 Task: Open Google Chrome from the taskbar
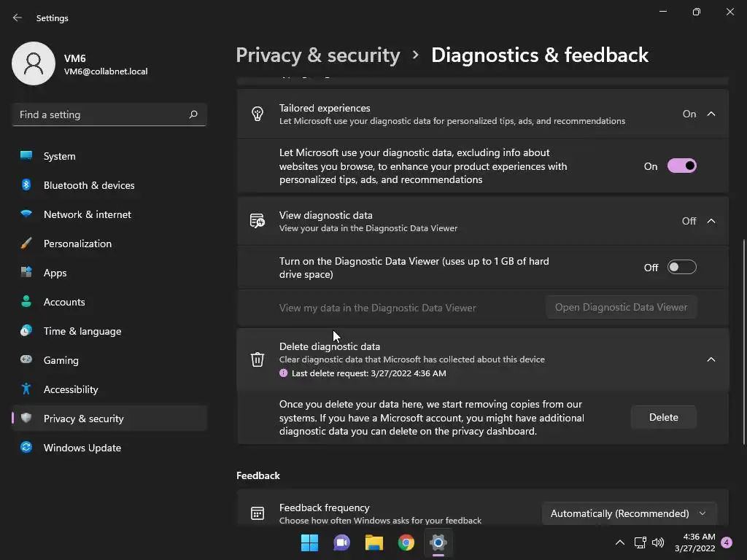coord(406,542)
